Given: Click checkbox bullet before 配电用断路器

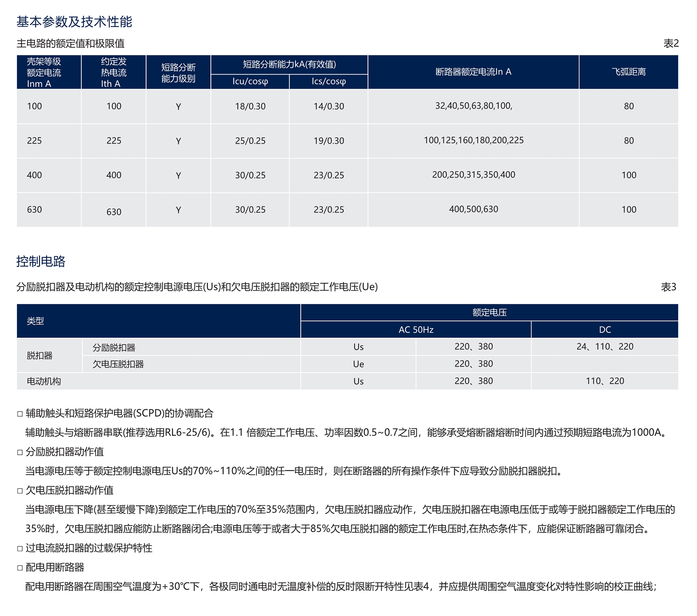Looking at the screenshot, I should coord(20,568).
